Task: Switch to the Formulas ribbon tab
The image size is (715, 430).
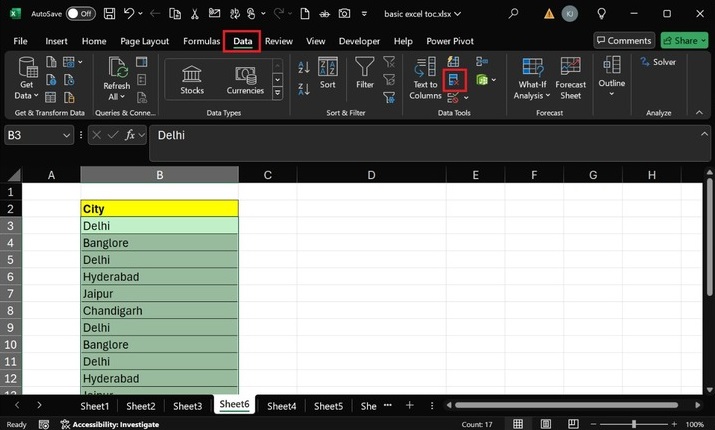Action: tap(201, 41)
